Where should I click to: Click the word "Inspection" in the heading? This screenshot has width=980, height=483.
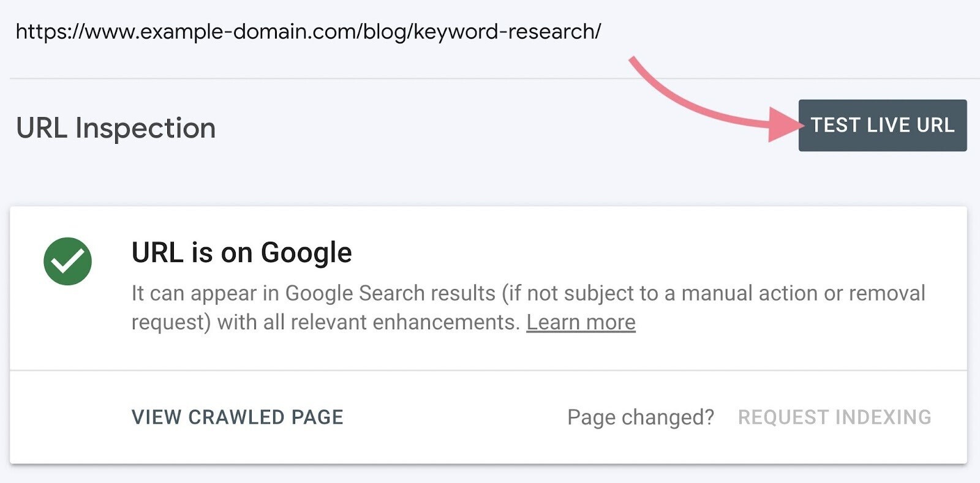tap(145, 128)
